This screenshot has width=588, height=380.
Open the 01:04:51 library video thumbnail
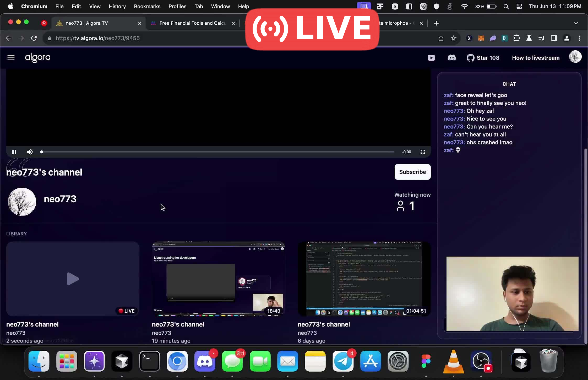[364, 279]
